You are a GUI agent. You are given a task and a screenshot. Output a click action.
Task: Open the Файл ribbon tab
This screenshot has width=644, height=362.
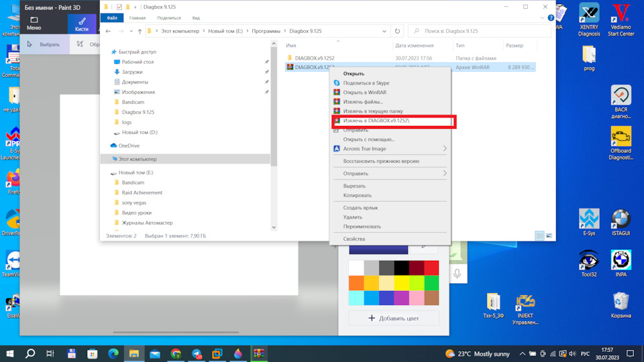(112, 18)
